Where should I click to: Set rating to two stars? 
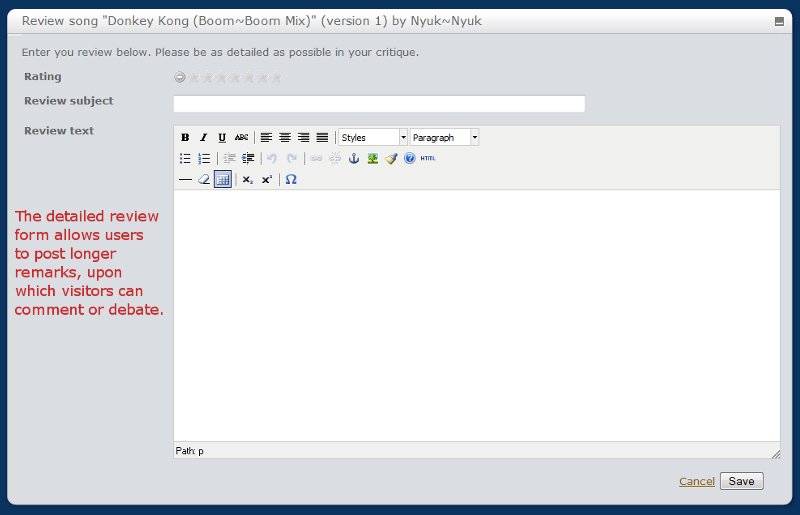pyautogui.click(x=208, y=78)
